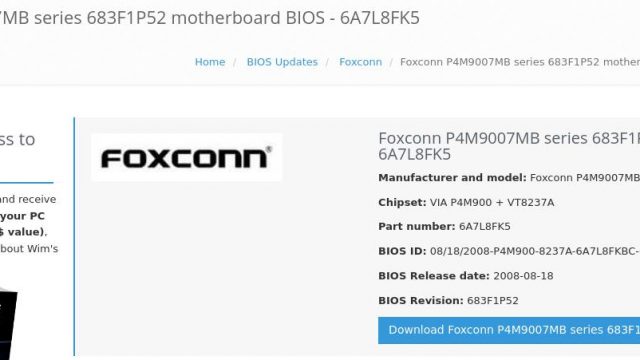Click the Foxconn logo image
The width and height of the screenshot is (640, 360).
[187, 157]
